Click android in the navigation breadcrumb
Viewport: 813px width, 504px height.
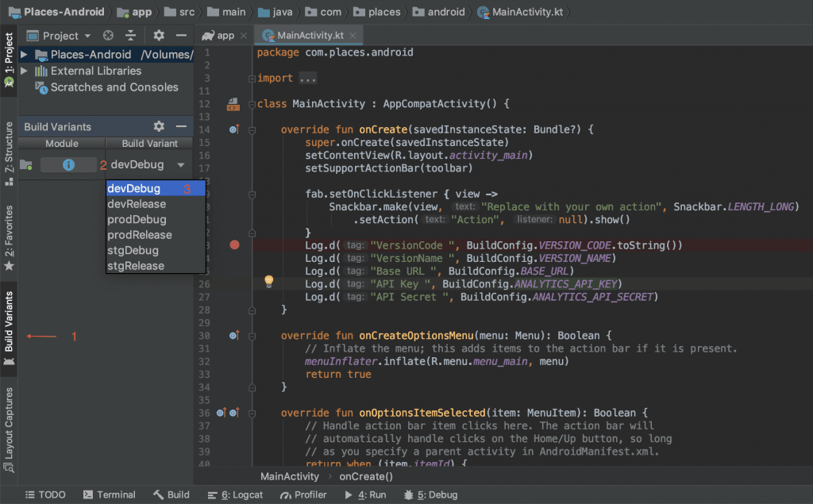[x=439, y=12]
